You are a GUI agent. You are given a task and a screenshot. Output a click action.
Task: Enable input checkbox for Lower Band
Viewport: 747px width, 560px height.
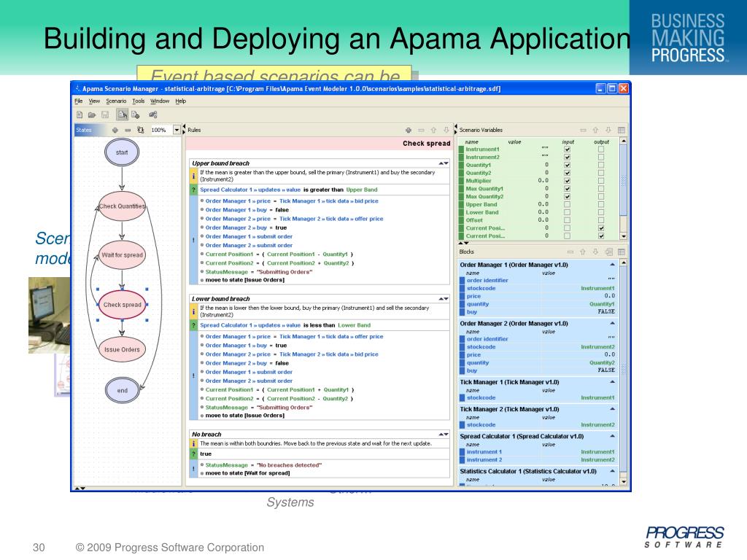point(567,212)
